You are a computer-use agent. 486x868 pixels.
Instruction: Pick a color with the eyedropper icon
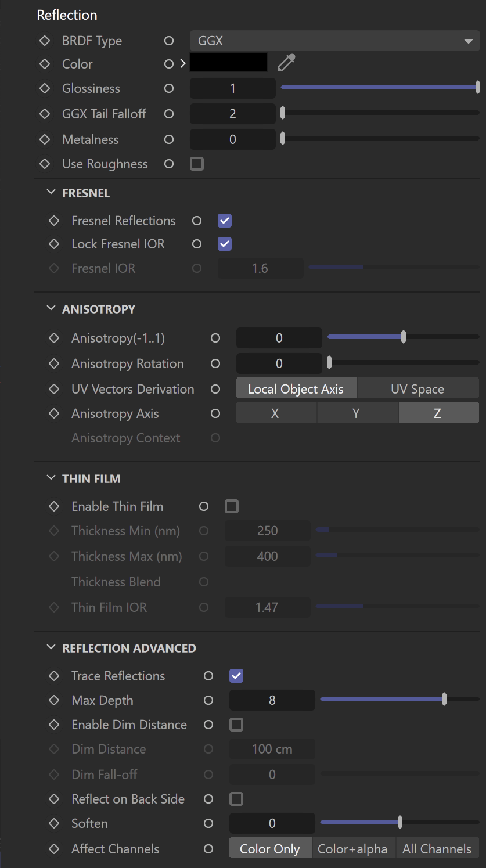point(286,63)
